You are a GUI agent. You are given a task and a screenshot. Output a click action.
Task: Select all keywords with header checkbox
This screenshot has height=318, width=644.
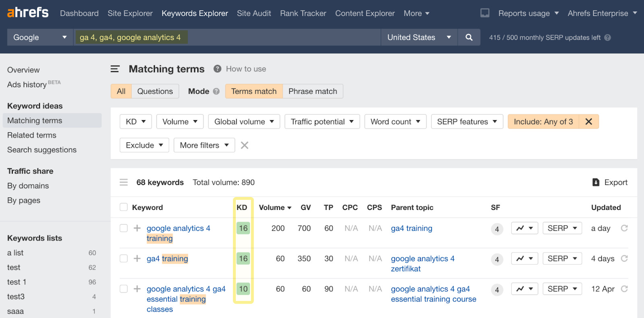point(124,207)
